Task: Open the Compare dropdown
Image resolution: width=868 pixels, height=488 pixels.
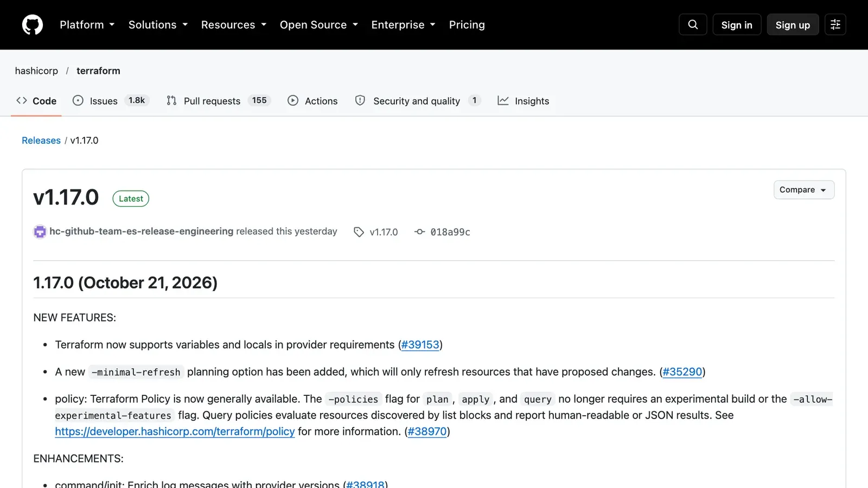Action: coord(804,190)
